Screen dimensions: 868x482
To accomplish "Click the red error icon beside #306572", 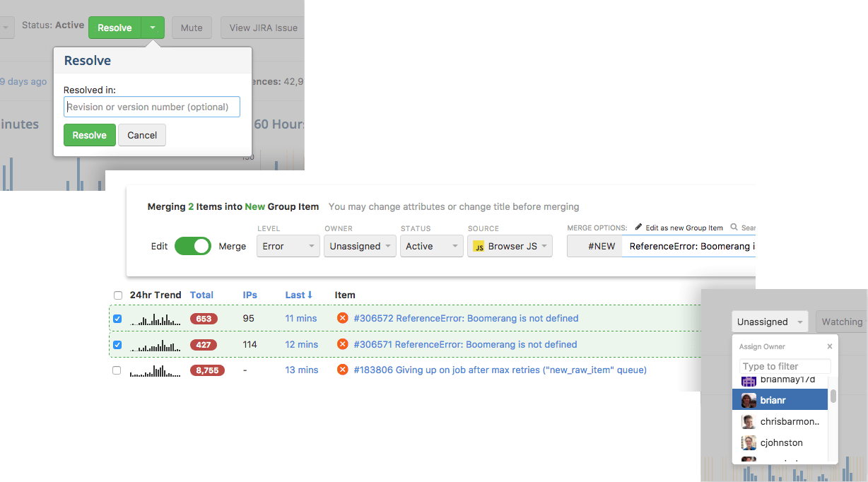I will click(x=342, y=317).
